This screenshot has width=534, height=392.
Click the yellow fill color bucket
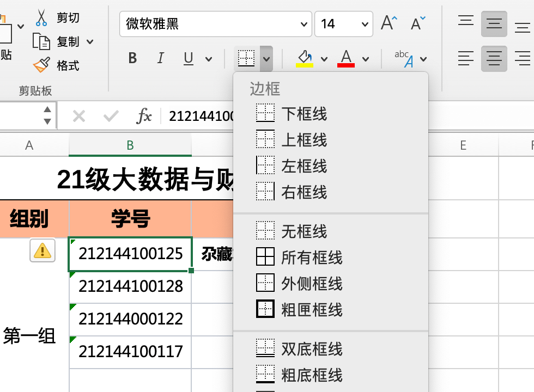coord(305,59)
